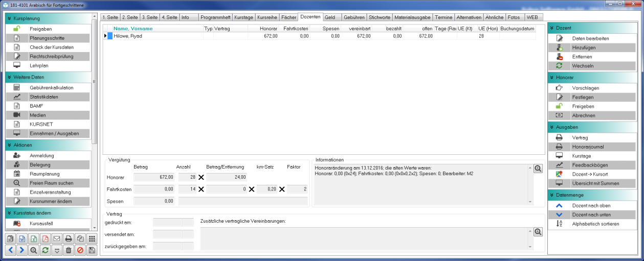Click Abrechnen in the Honorar panel
644x261 pixels.
coord(592,115)
